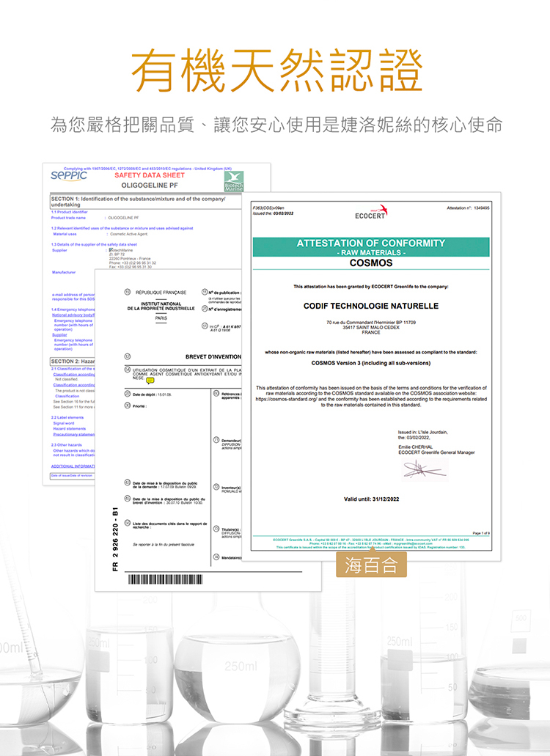Click the INSTITUT NATIONAL DE LA PROPRIÉTÉ INDUSTRIELLE text
The width and height of the screenshot is (550, 756).
tap(161, 307)
